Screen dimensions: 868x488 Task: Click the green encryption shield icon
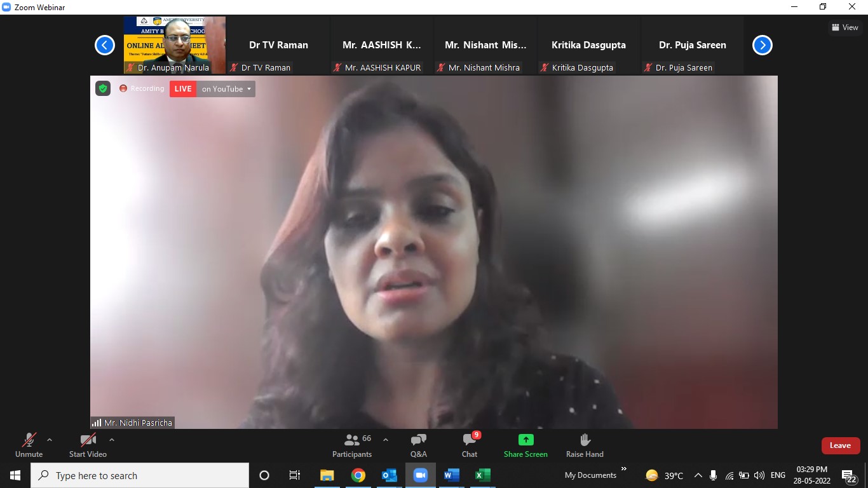click(103, 88)
